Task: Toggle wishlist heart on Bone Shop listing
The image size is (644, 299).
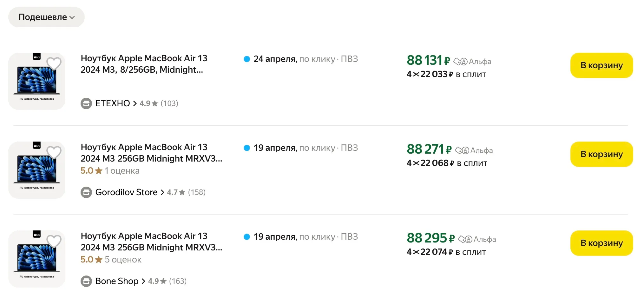Action: [x=54, y=241]
